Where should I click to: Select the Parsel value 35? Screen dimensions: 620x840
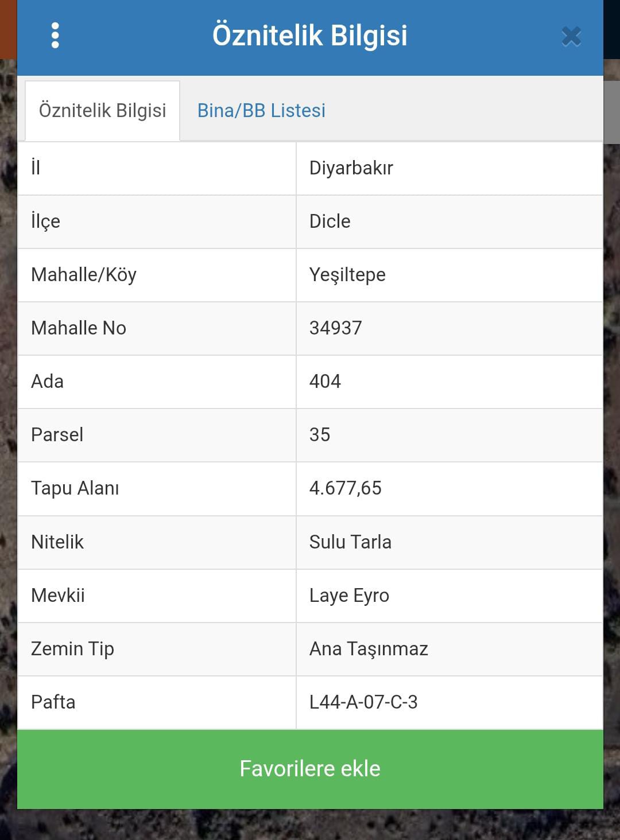click(x=320, y=435)
